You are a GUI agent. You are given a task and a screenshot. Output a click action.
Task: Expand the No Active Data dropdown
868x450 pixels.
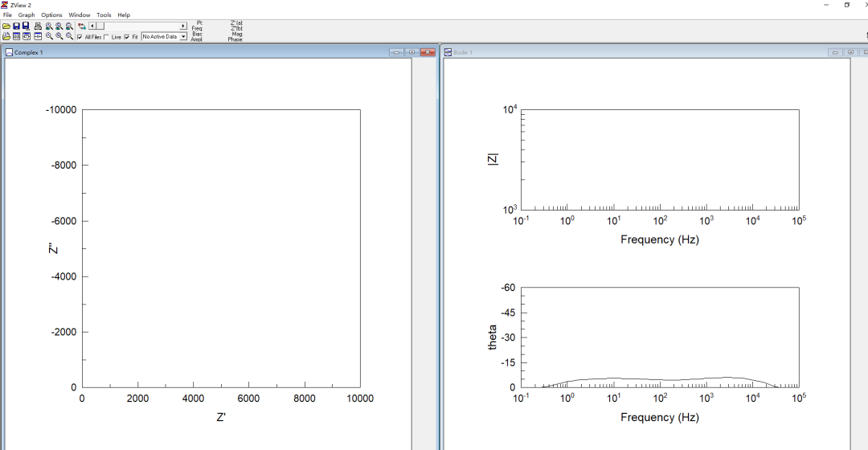tap(183, 37)
